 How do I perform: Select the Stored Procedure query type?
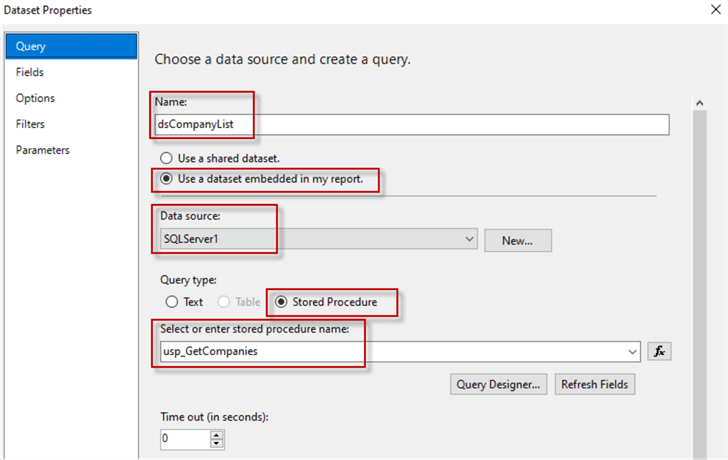click(282, 301)
